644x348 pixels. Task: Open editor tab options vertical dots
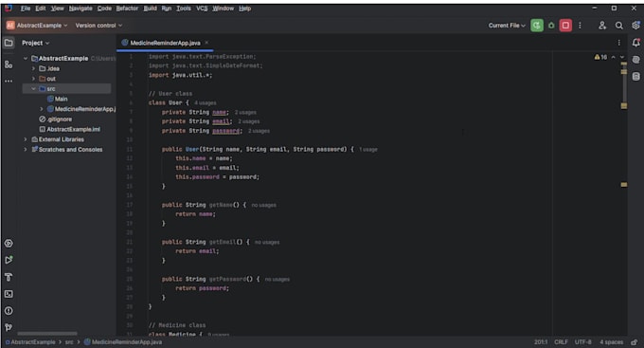(619, 43)
